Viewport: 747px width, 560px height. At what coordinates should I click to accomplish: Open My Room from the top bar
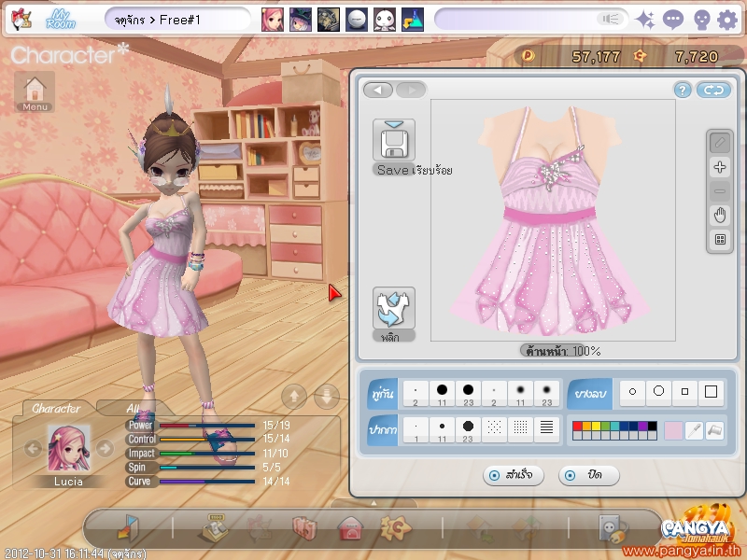coord(61,20)
